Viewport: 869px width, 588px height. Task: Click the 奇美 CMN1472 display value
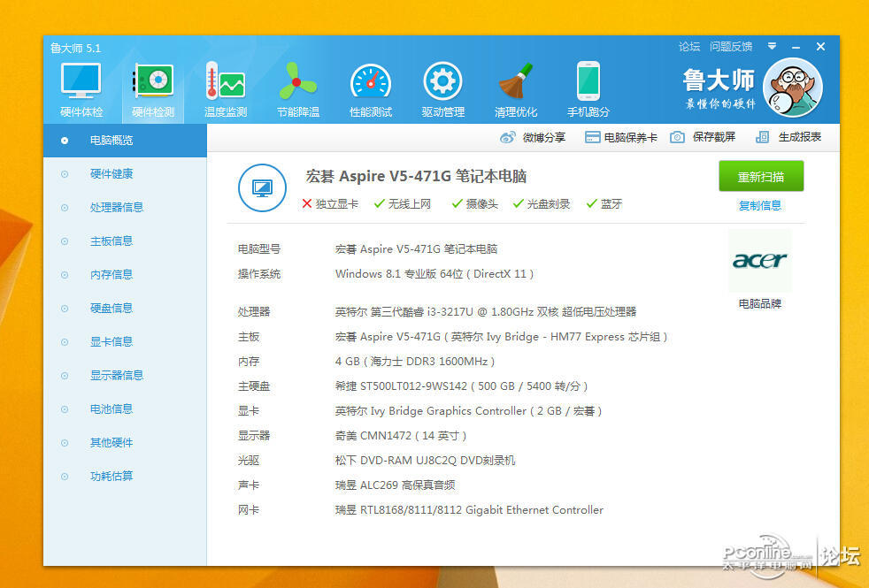tap(401, 436)
